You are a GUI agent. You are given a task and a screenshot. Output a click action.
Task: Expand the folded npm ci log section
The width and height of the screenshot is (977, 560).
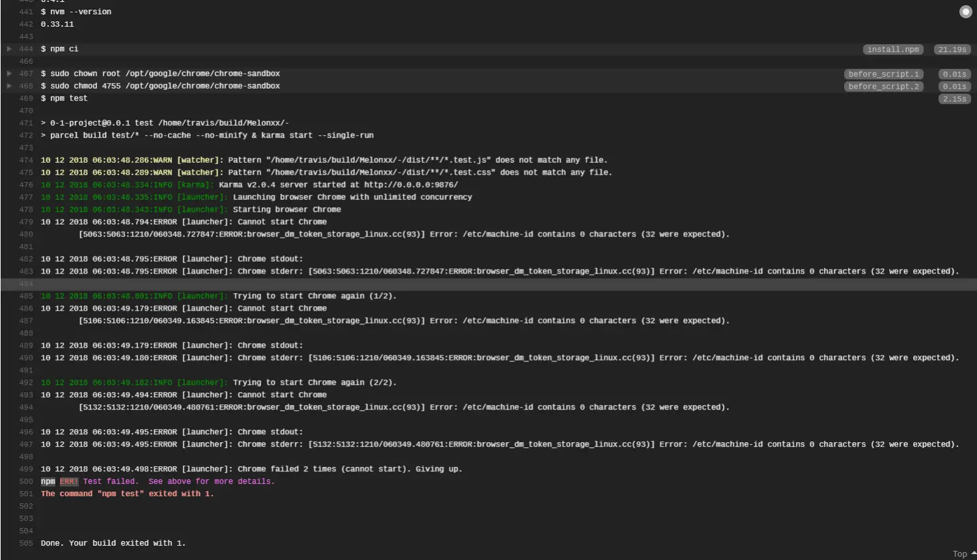pyautogui.click(x=9, y=49)
